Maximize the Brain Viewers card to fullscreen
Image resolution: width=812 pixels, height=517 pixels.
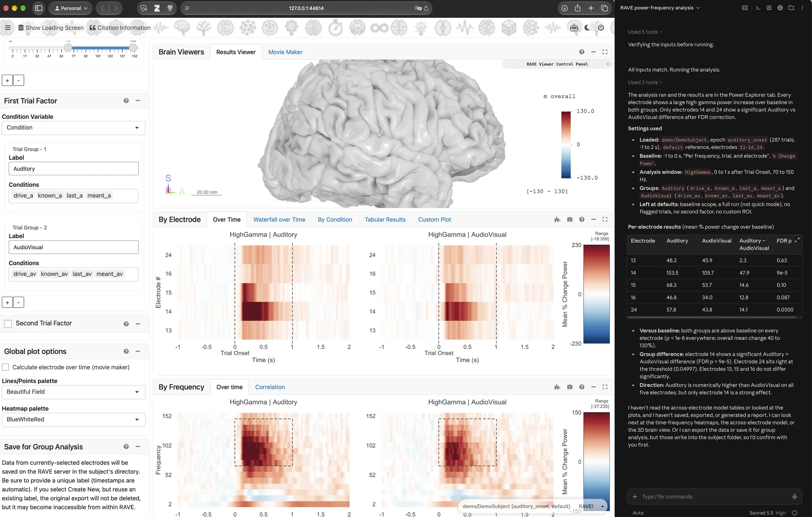[x=605, y=52]
